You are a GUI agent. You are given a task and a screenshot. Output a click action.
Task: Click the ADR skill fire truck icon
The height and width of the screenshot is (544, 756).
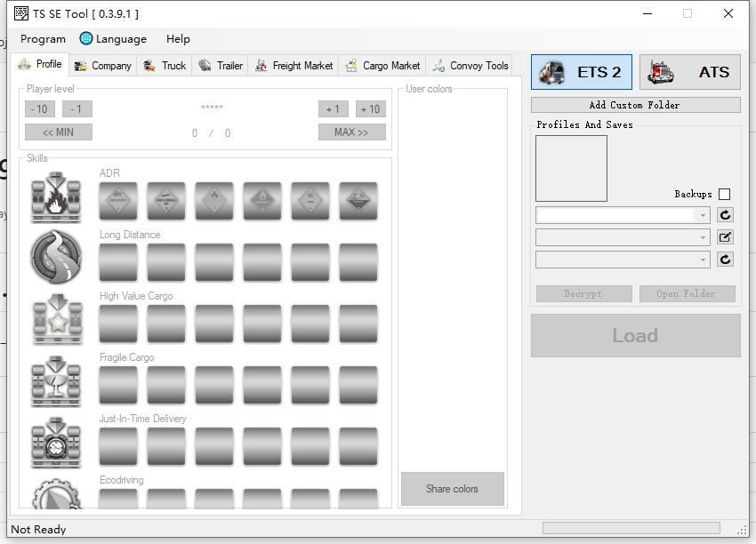[x=56, y=198]
